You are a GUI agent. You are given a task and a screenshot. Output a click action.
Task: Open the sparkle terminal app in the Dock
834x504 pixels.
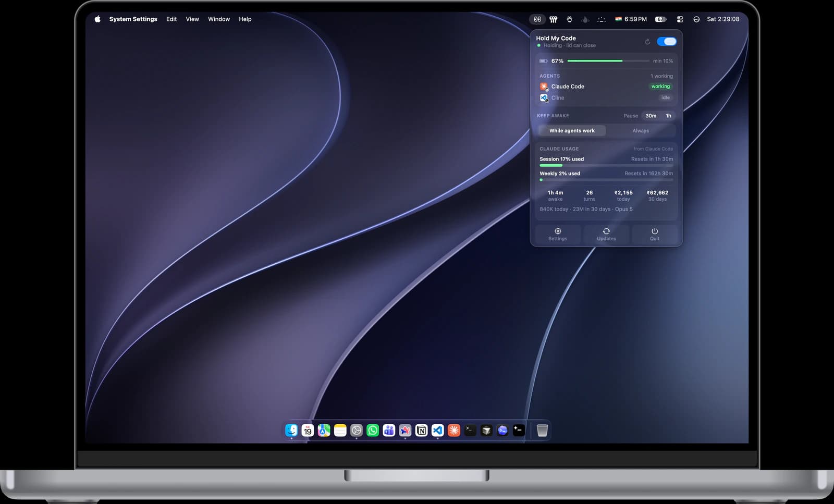(x=519, y=430)
